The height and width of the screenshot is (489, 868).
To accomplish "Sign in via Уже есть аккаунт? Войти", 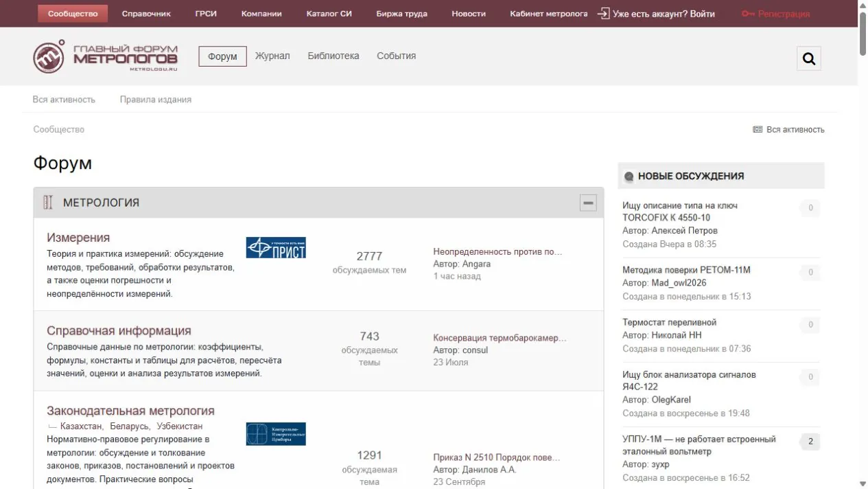I will [x=656, y=14].
